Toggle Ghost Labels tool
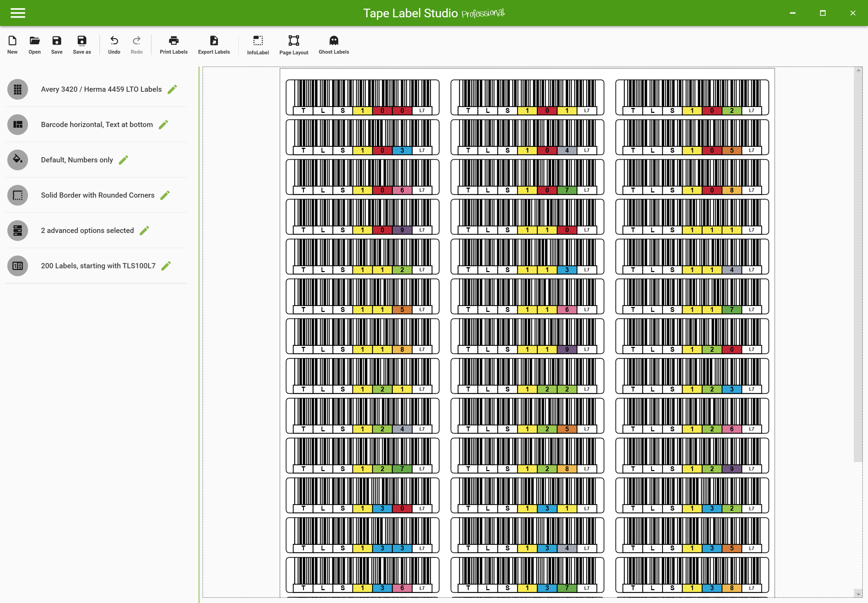Image resolution: width=868 pixels, height=603 pixels. pyautogui.click(x=334, y=45)
